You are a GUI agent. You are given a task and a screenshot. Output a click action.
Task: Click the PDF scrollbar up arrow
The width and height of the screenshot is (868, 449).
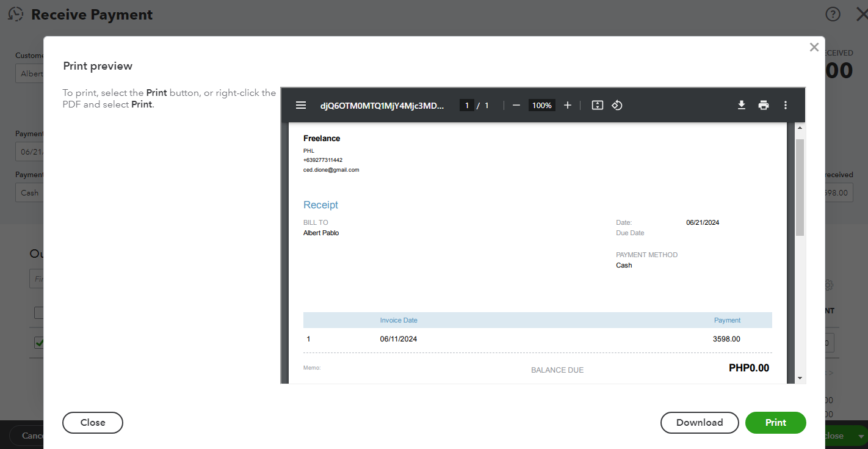800,128
